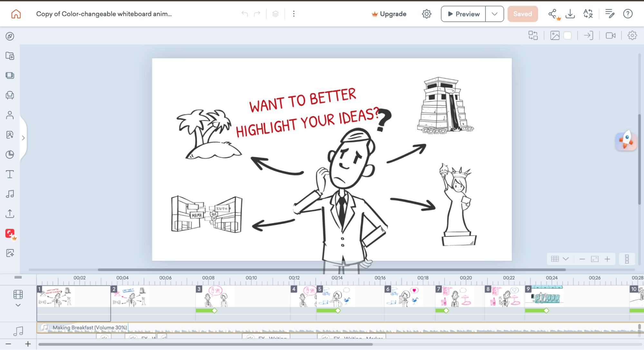
Task: Open the charts pie panel
Action: click(10, 155)
